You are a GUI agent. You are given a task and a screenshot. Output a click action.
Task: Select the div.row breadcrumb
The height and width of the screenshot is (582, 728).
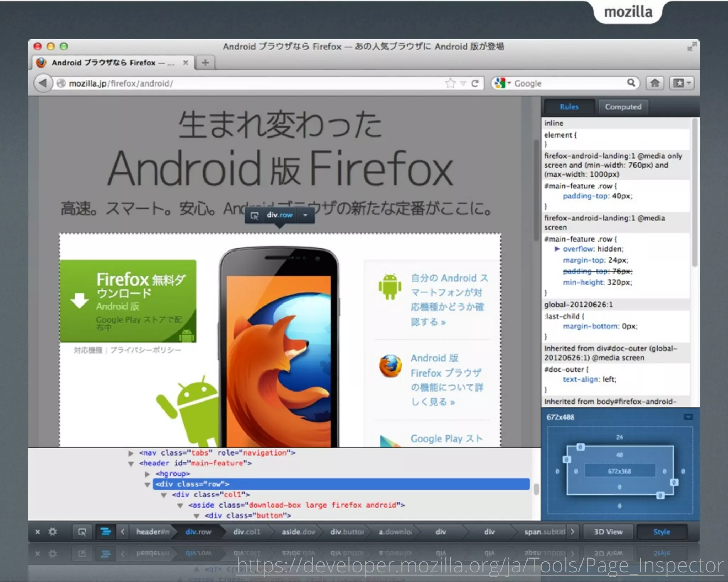point(198,532)
